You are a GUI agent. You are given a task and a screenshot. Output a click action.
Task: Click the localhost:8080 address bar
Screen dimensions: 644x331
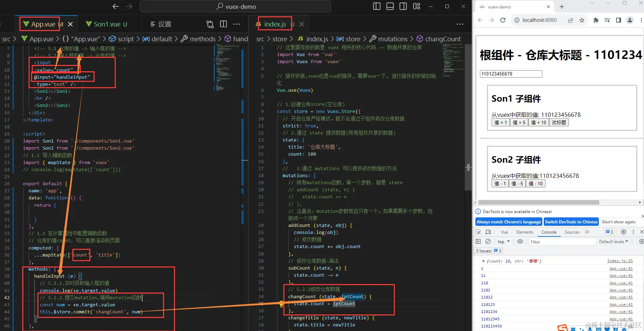pyautogui.click(x=549, y=20)
